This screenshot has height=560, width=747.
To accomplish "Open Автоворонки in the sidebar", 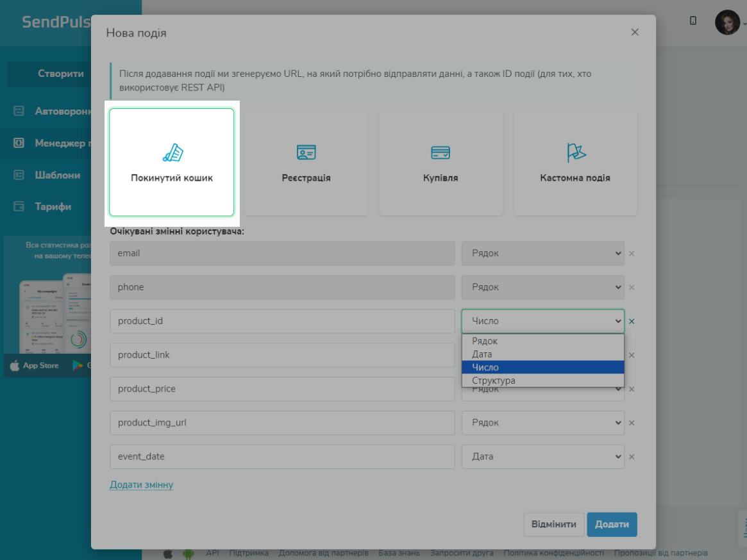I will 62,111.
